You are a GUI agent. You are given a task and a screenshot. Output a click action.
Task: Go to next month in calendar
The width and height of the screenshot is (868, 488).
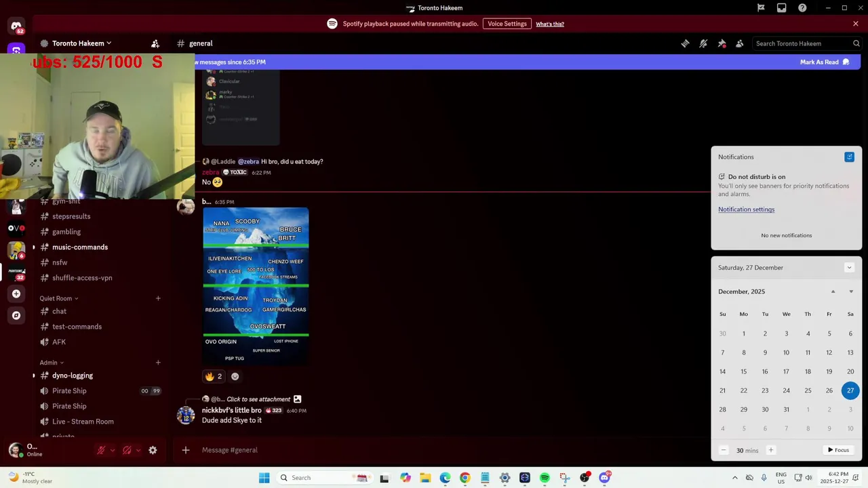851,291
